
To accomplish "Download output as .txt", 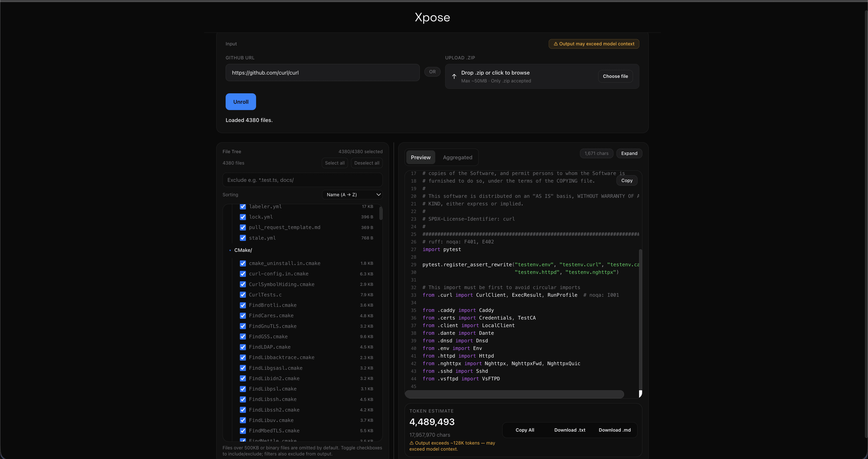I will point(570,430).
